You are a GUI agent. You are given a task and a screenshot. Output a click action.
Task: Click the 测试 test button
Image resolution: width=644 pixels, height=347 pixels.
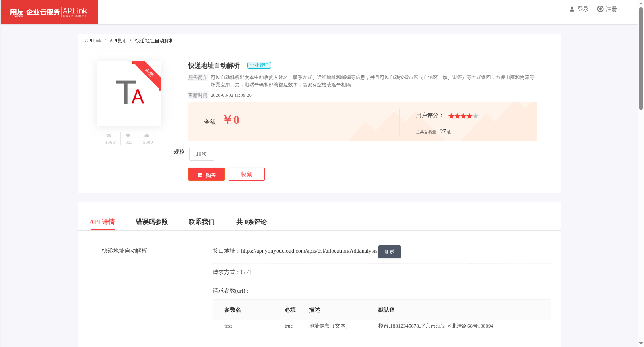(x=390, y=252)
